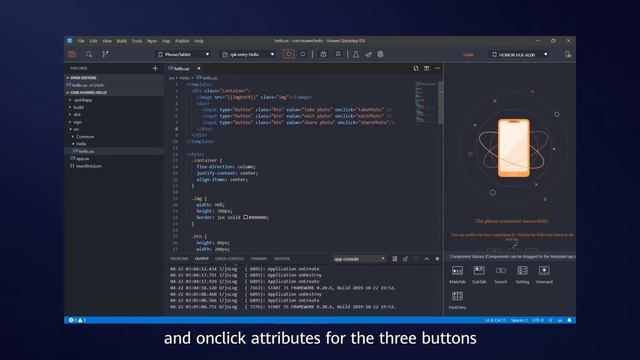Click the far-right icon beside device dropdown
This screenshot has height=360, width=640.
(568, 54)
